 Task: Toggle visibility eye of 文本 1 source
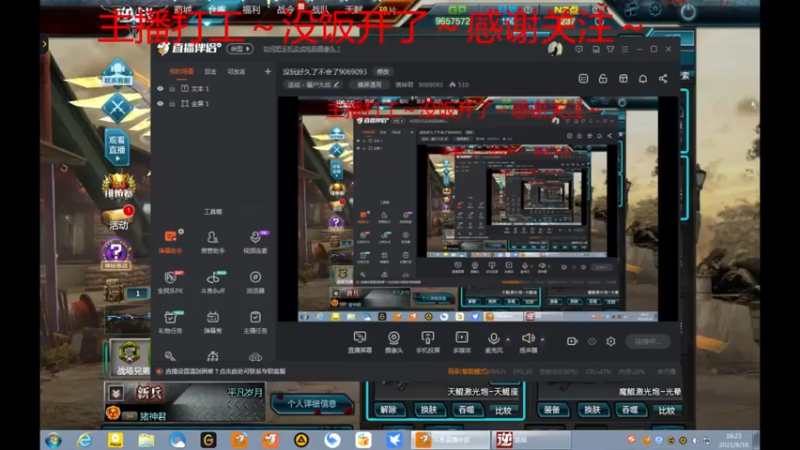[x=160, y=89]
